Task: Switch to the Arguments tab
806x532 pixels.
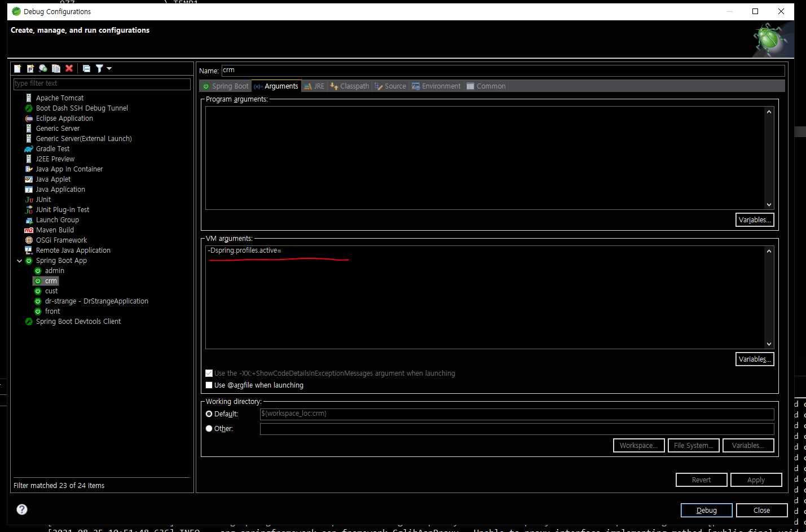Action: click(x=276, y=86)
